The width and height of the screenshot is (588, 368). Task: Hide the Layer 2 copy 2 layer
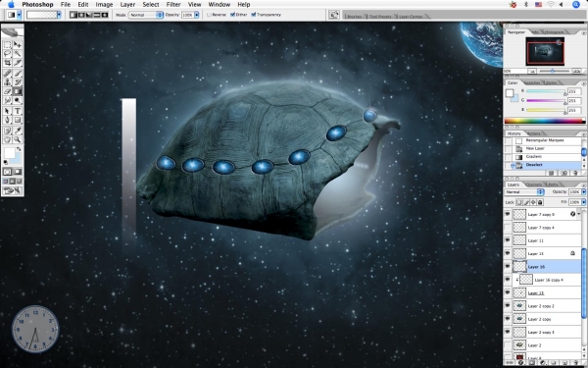point(508,306)
